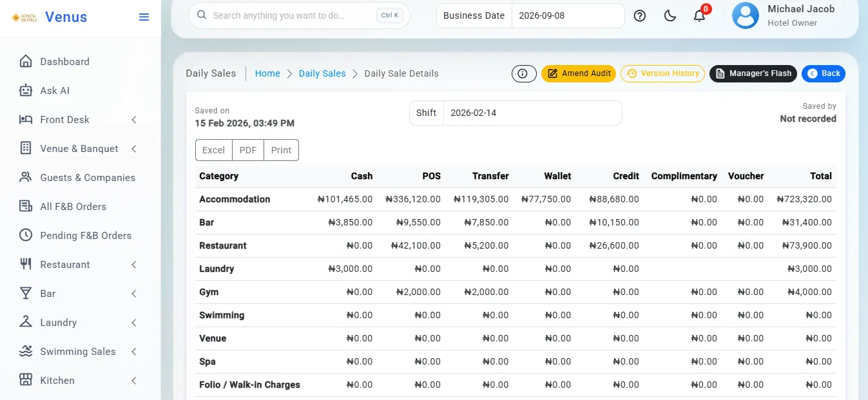Click the Ctrl K shortcut badge
The height and width of the screenshot is (400, 868).
coord(390,15)
